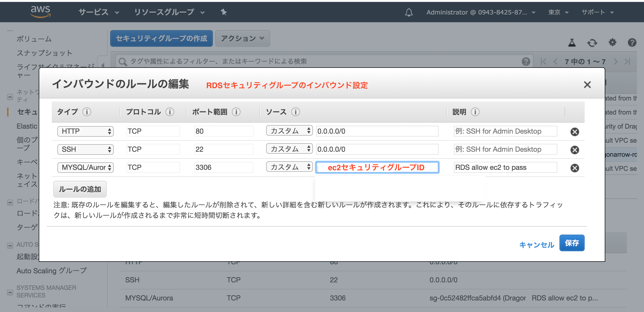Image resolution: width=644 pixels, height=312 pixels.
Task: Open the SSH type dropdown
Action: pos(85,149)
